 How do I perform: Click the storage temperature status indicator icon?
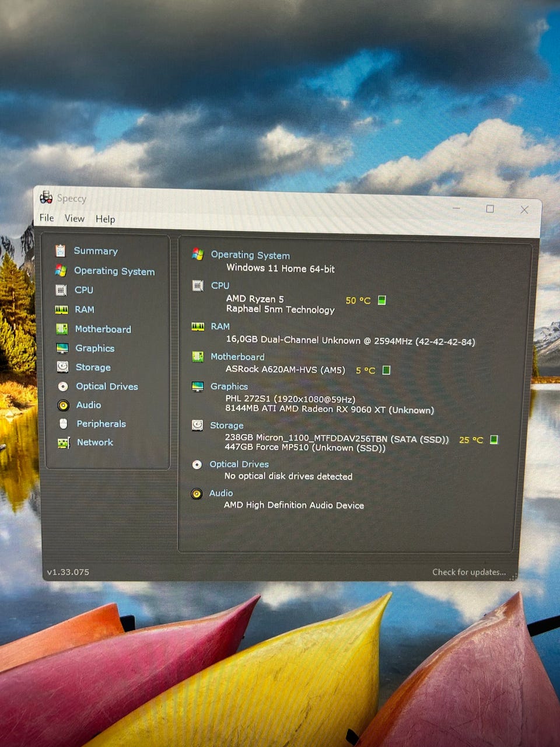point(494,439)
